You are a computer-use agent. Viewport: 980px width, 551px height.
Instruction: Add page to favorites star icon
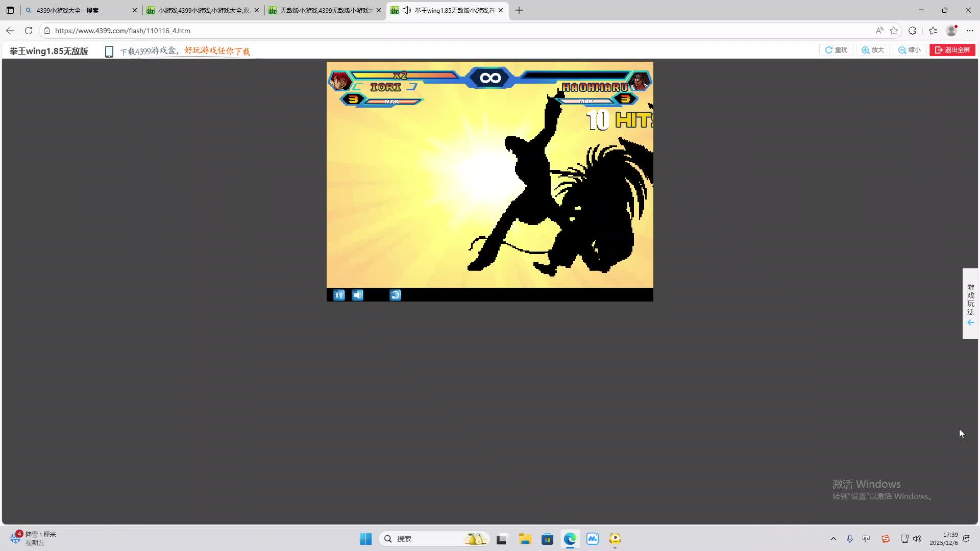point(894,31)
